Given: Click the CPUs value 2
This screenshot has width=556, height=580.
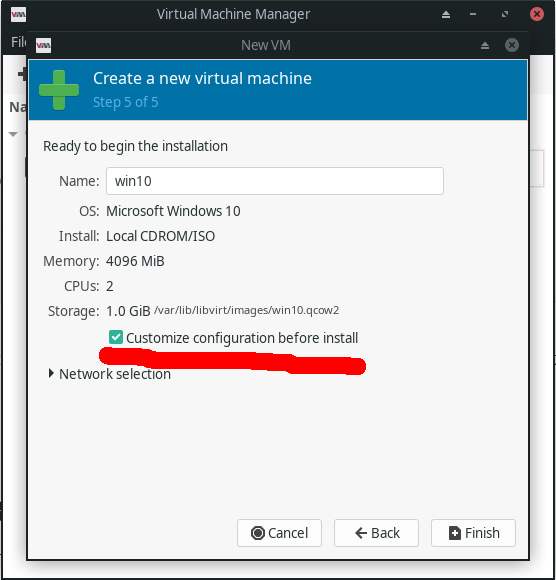Looking at the screenshot, I should click(110, 286).
